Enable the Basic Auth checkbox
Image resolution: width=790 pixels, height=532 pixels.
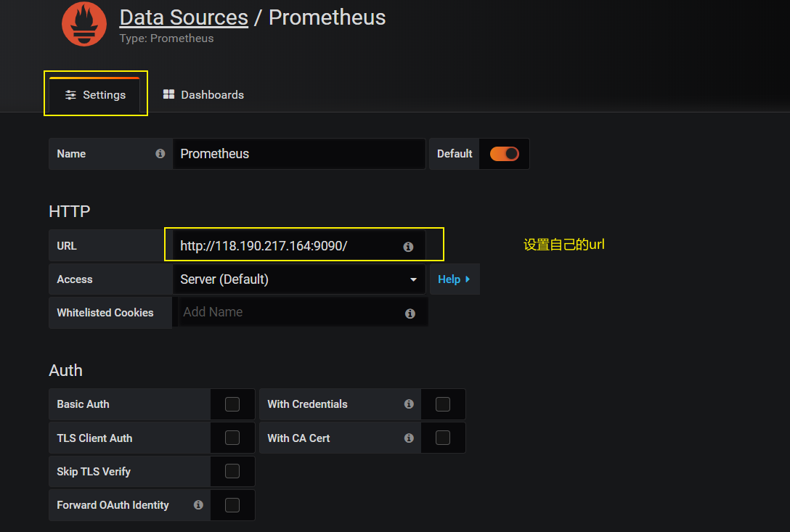(x=232, y=404)
